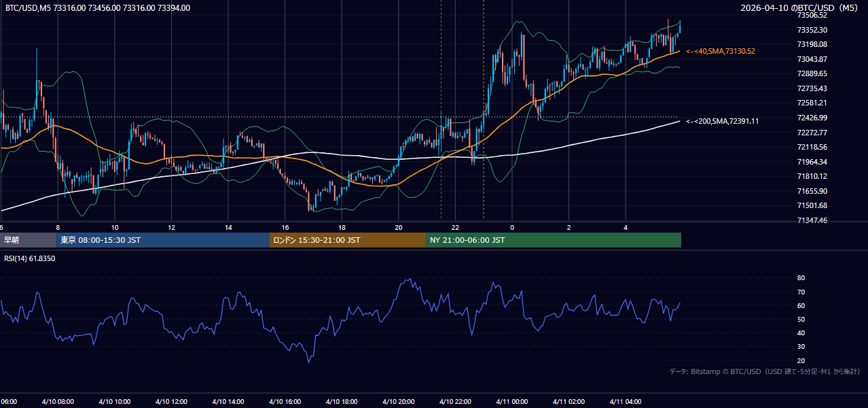Click bottom time axis label 4/10 16:00
Screen dimensions: 868x408
pos(285,402)
